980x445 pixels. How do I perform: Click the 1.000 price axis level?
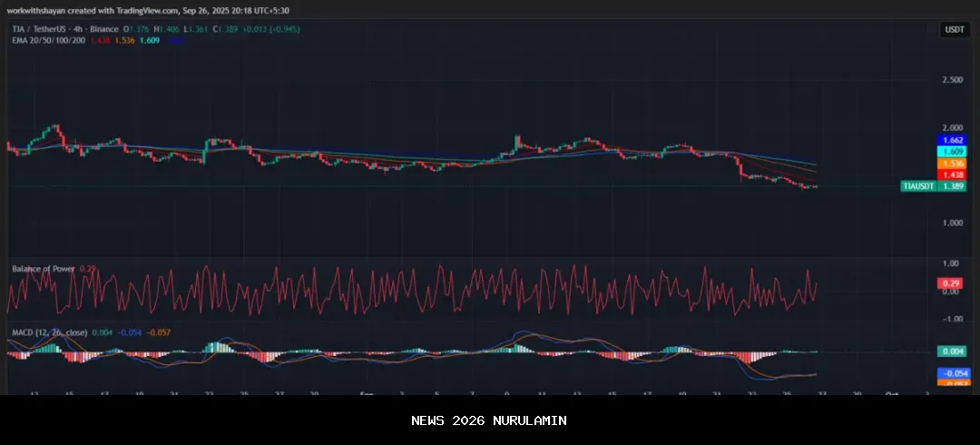point(952,222)
